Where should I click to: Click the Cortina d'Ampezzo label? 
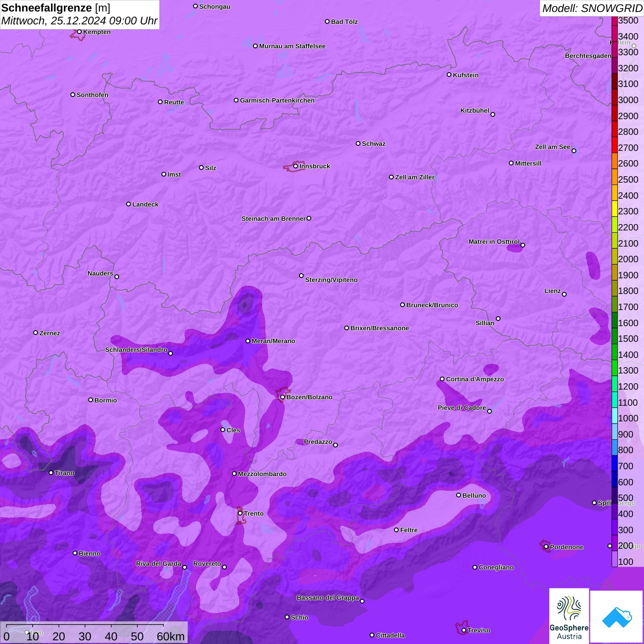pyautogui.click(x=475, y=379)
